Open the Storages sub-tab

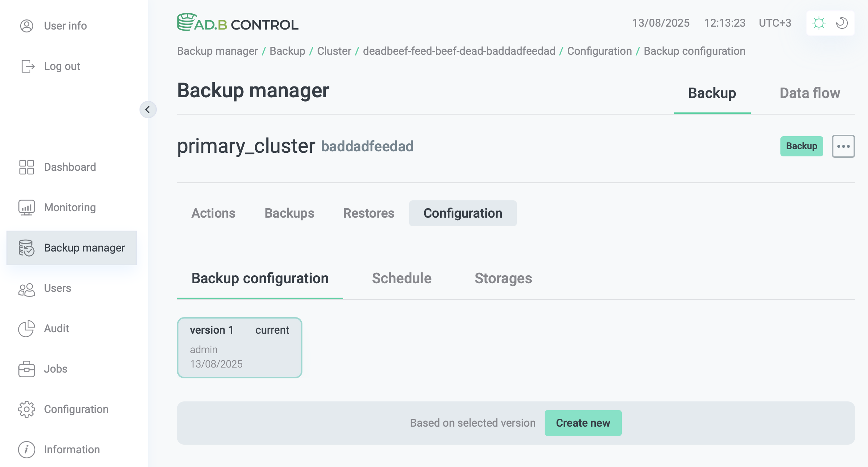tap(503, 278)
